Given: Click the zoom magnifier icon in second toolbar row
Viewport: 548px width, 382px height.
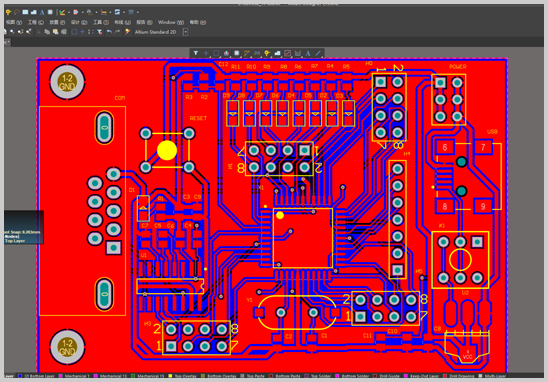Looking at the screenshot, I should click(12, 32).
